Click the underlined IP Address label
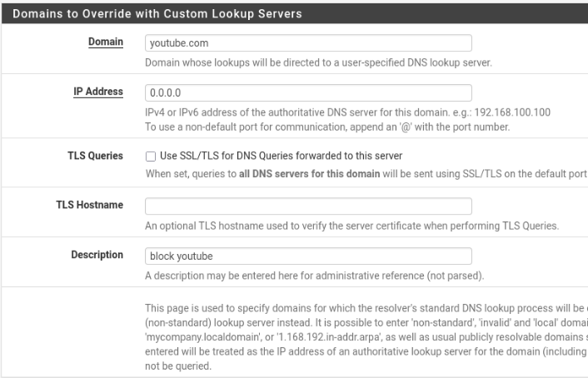The width and height of the screenshot is (588, 378). (x=98, y=92)
